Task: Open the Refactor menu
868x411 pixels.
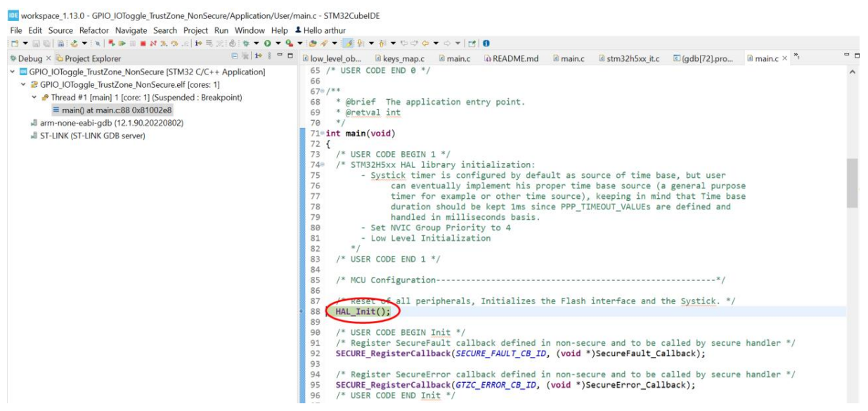Action: [94, 30]
